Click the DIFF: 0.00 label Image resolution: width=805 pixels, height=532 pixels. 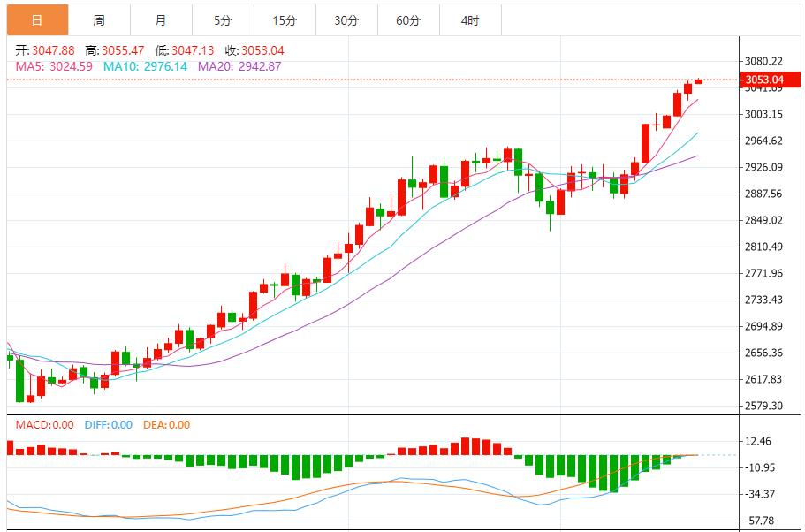(x=109, y=425)
